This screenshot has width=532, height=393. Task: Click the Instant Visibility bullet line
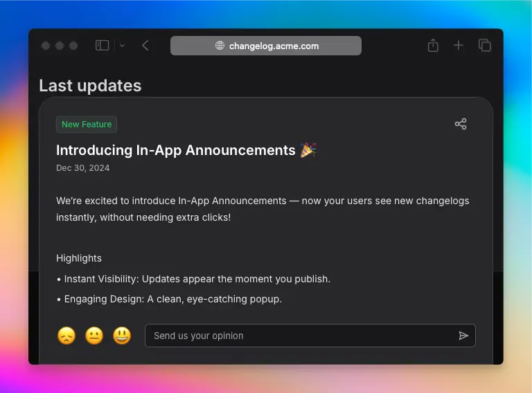(x=193, y=279)
